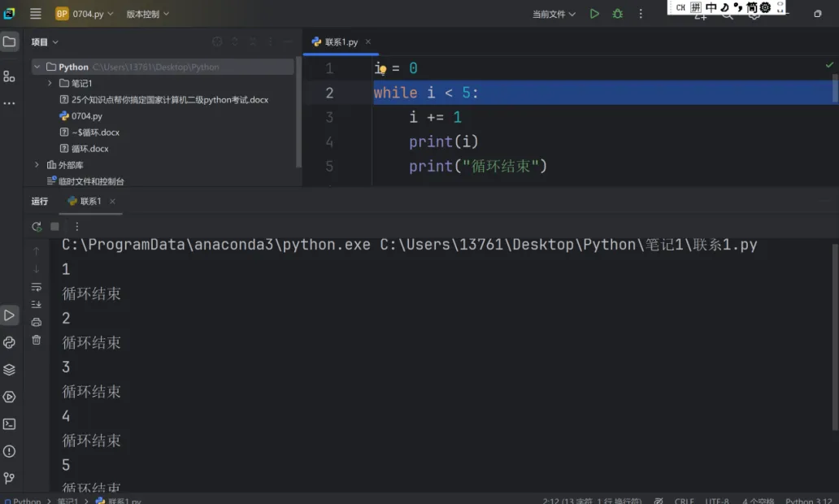Screen dimensions: 839x504
Task: Move up the stack trace arrow
Action: (x=37, y=251)
